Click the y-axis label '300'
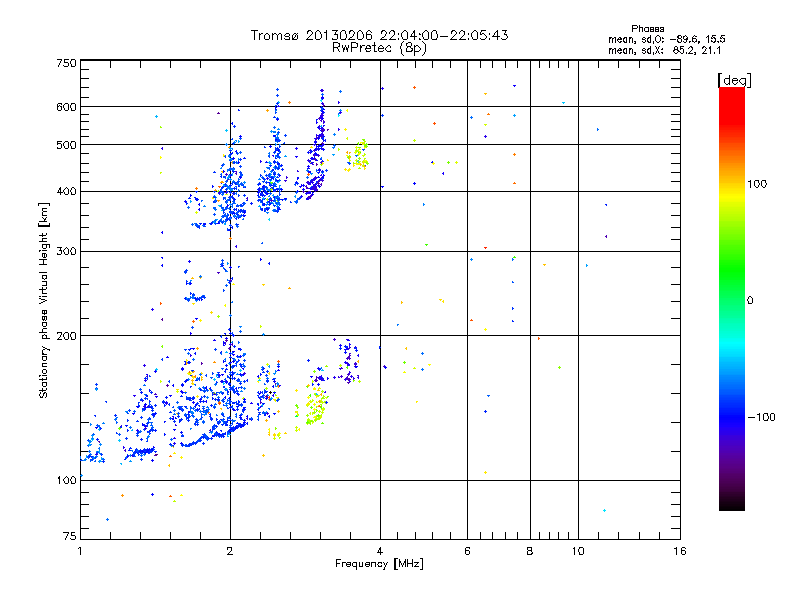This screenshot has width=800, height=600. pos(66,252)
